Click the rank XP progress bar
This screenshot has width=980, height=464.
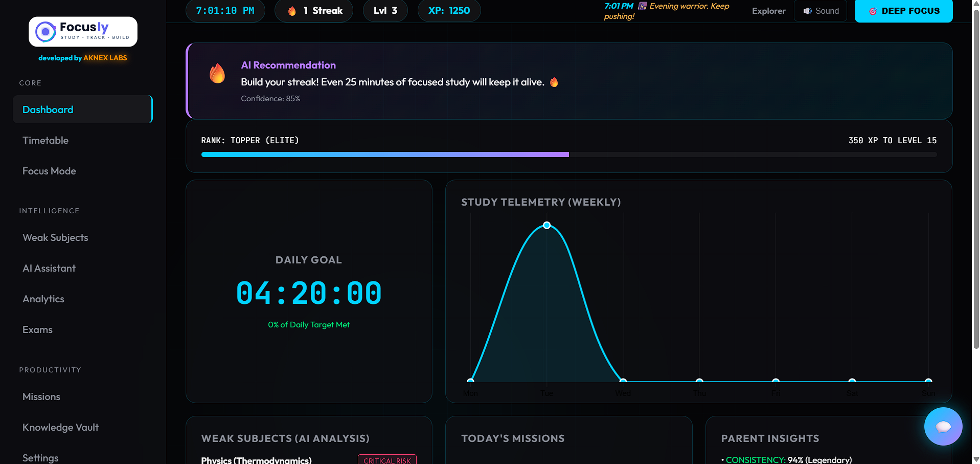[569, 154]
